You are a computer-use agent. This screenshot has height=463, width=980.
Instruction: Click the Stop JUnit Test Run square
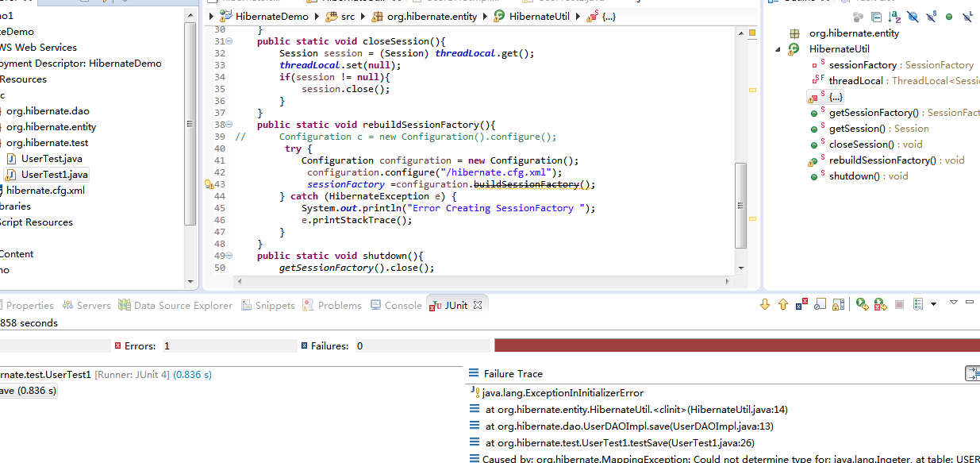point(899,304)
